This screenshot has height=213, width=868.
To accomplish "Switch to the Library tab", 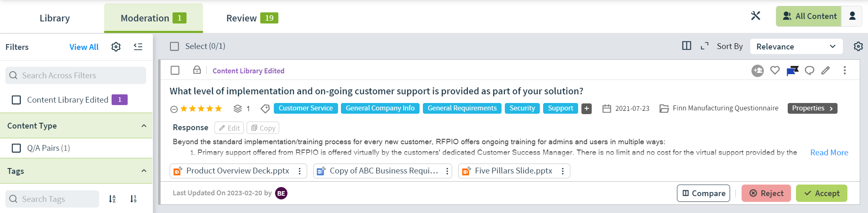I will [55, 18].
